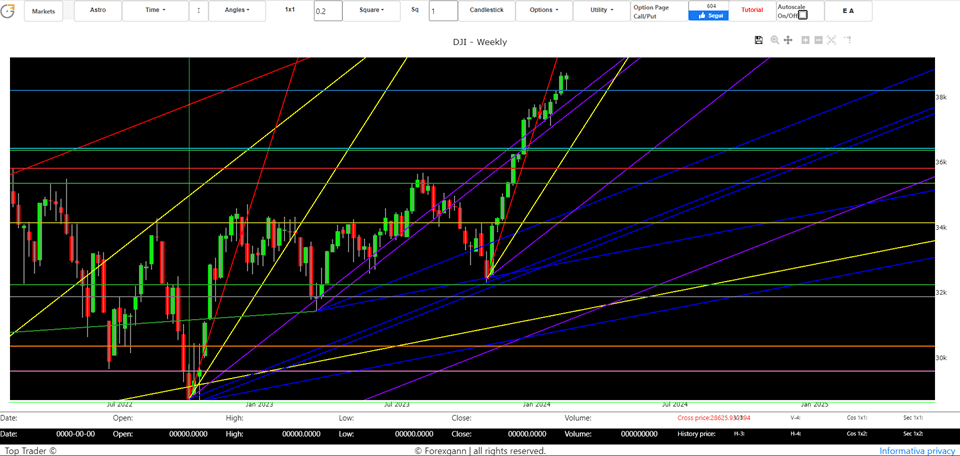Click the E A button
The height and width of the screenshot is (456, 960).
848,11
